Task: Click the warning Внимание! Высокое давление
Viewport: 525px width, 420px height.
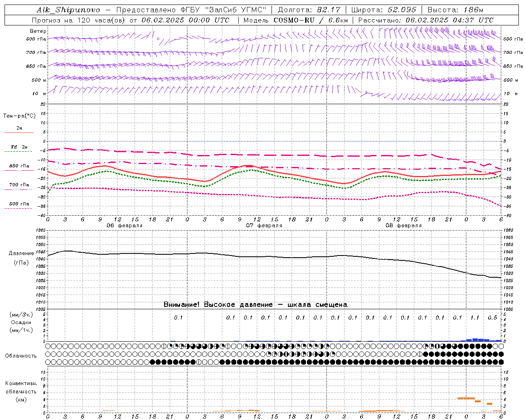Action: tap(218, 304)
